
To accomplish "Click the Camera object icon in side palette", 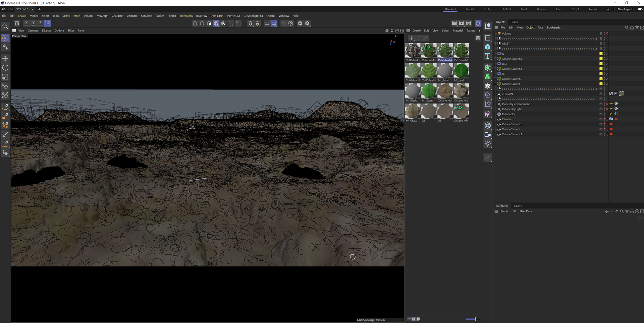I will pos(488,135).
